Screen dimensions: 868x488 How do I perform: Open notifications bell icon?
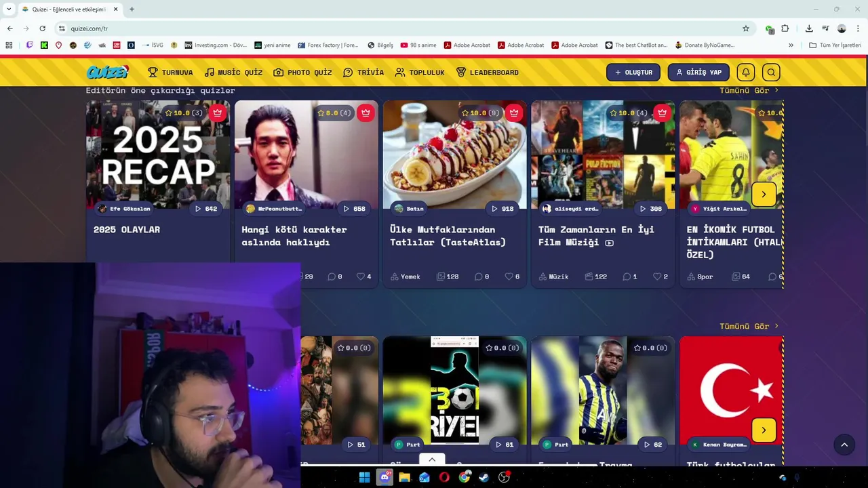coord(746,73)
